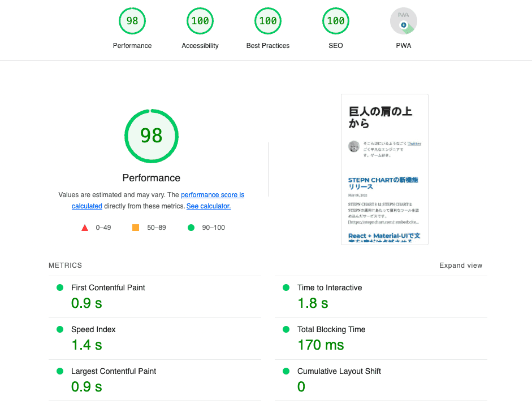
Task: Click the SEO score gauge
Action: coord(336,21)
